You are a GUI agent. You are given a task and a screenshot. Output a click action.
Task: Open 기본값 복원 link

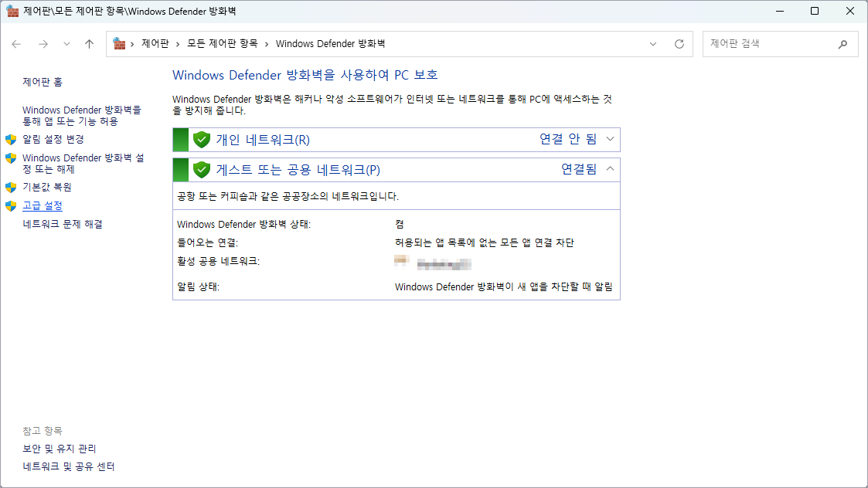pyautogui.click(x=47, y=187)
